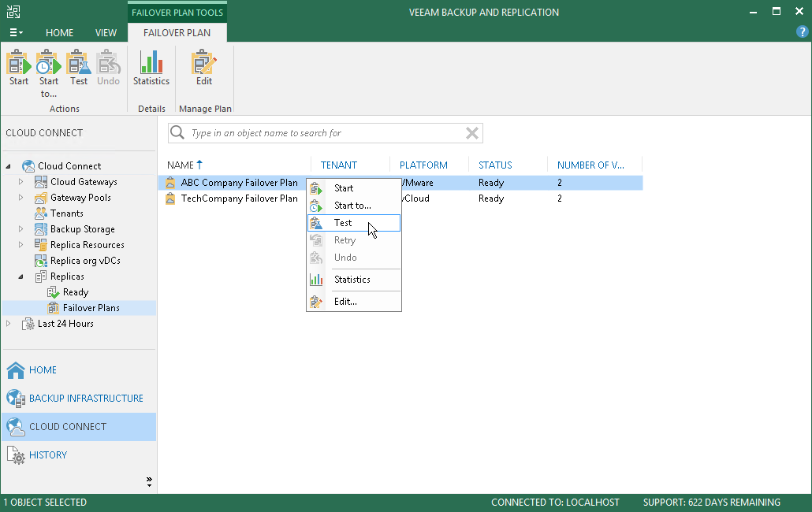Sort by NUMBER OF V... column header

tap(591, 165)
